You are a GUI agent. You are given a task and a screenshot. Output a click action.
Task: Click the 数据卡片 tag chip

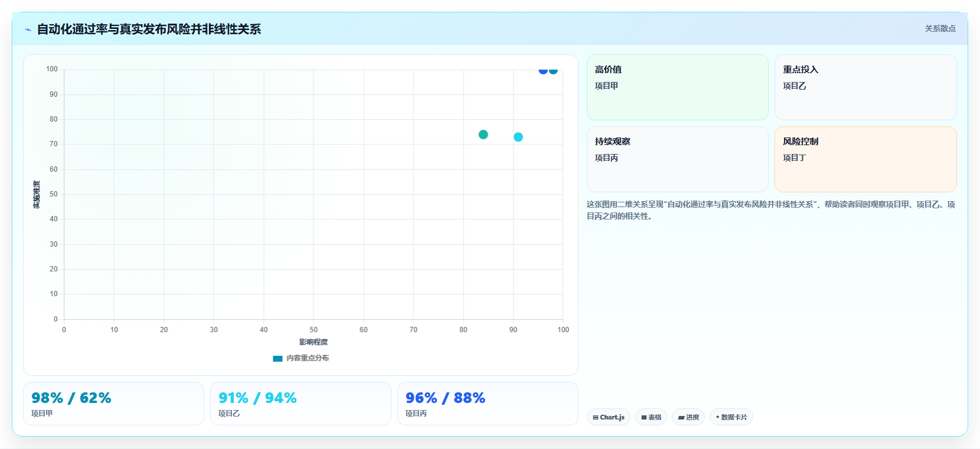tap(731, 417)
